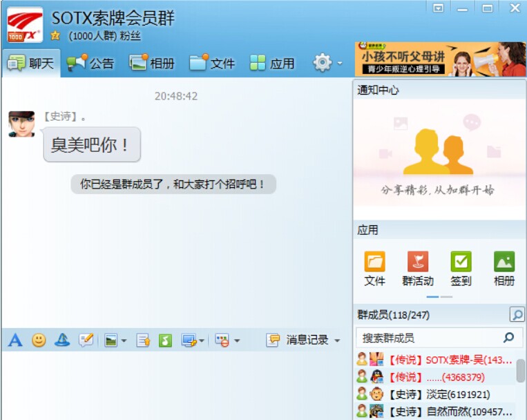The width and height of the screenshot is (527, 420).
Task: Open the advertisement banner 小孩不听父母讲
Action: click(440, 59)
